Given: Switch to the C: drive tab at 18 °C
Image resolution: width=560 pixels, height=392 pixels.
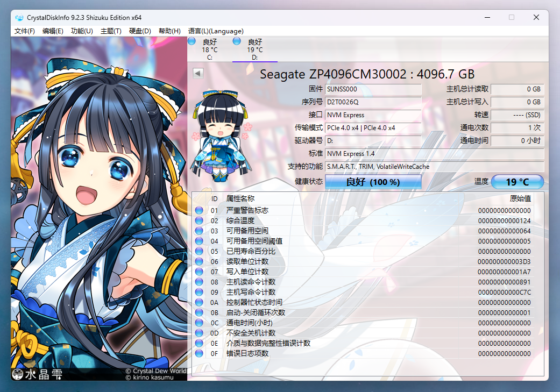Looking at the screenshot, I should (x=210, y=49).
